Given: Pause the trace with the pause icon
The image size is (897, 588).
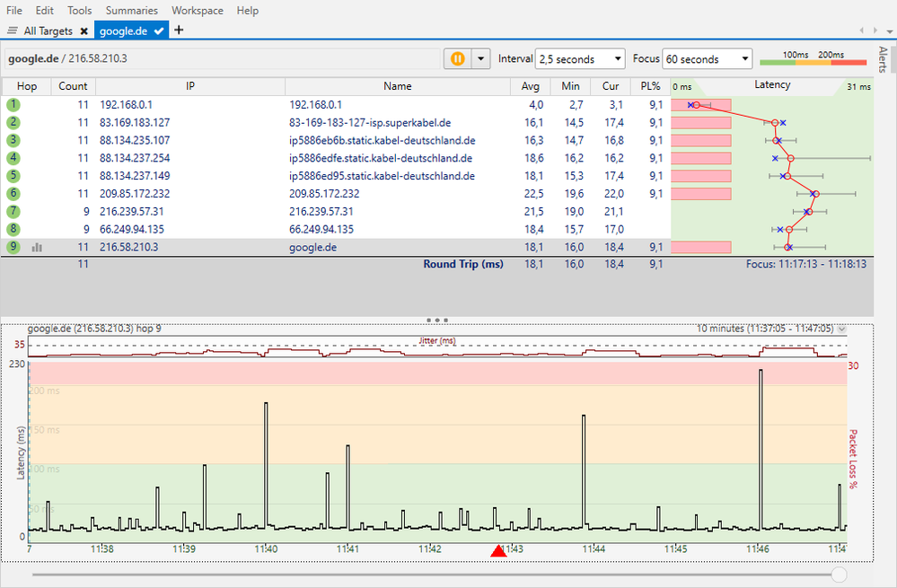Looking at the screenshot, I should coord(460,57).
